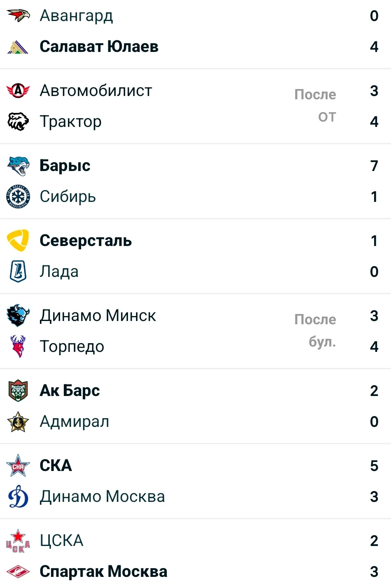Tap the Салават Юлаев team logo
The width and height of the screenshot is (391, 588).
[18, 47]
